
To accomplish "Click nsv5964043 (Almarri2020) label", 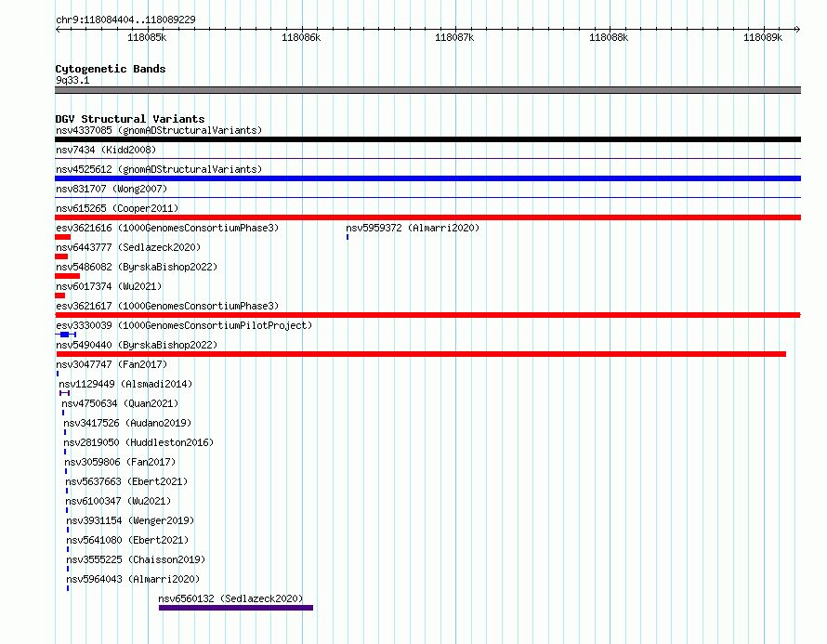I will tap(133, 579).
